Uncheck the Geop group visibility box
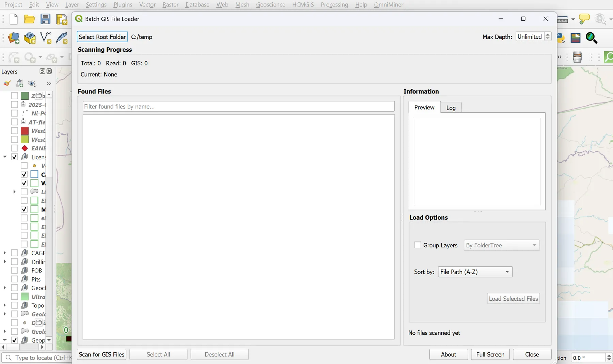 [14, 340]
